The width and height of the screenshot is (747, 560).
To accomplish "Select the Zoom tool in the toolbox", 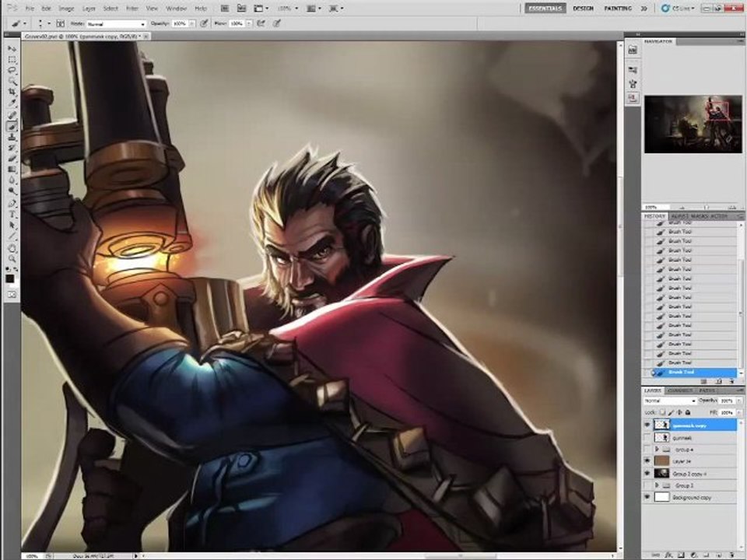I will tap(12, 258).
